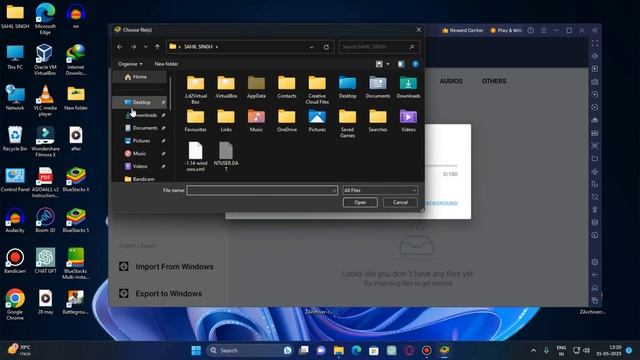Open the Saved Games folder

[347, 123]
